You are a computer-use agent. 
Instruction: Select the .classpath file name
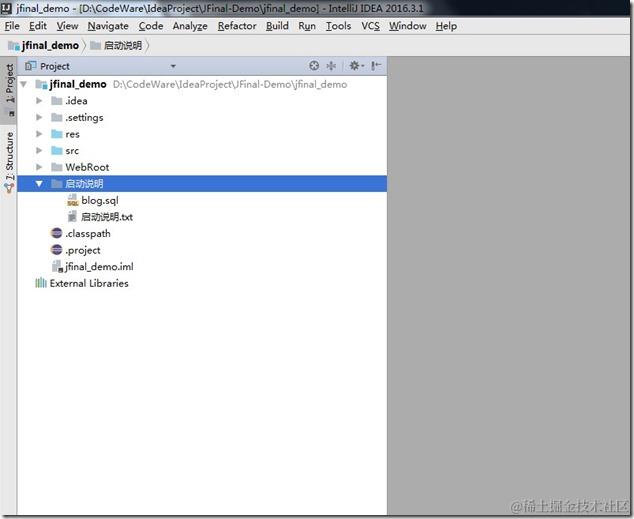pyautogui.click(x=88, y=234)
